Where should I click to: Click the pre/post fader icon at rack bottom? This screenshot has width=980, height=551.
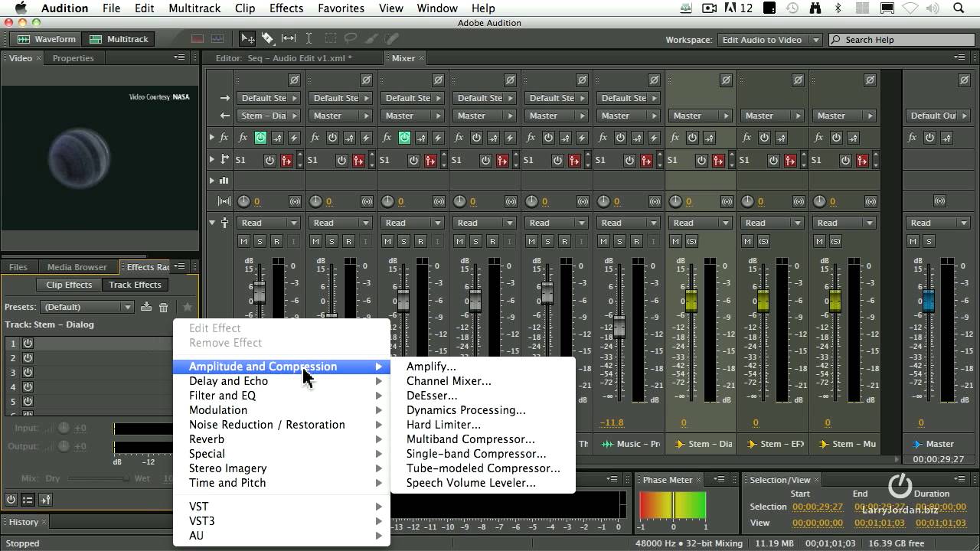(x=45, y=500)
